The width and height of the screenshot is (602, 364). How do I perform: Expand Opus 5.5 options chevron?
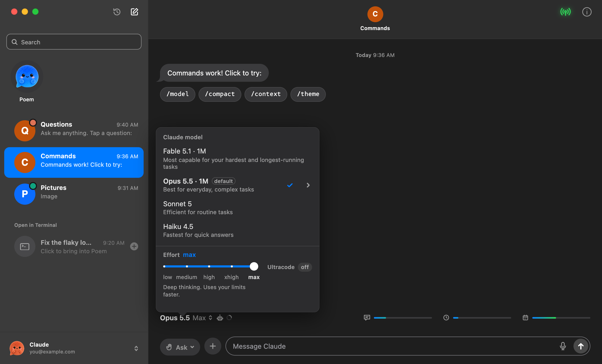(308, 185)
